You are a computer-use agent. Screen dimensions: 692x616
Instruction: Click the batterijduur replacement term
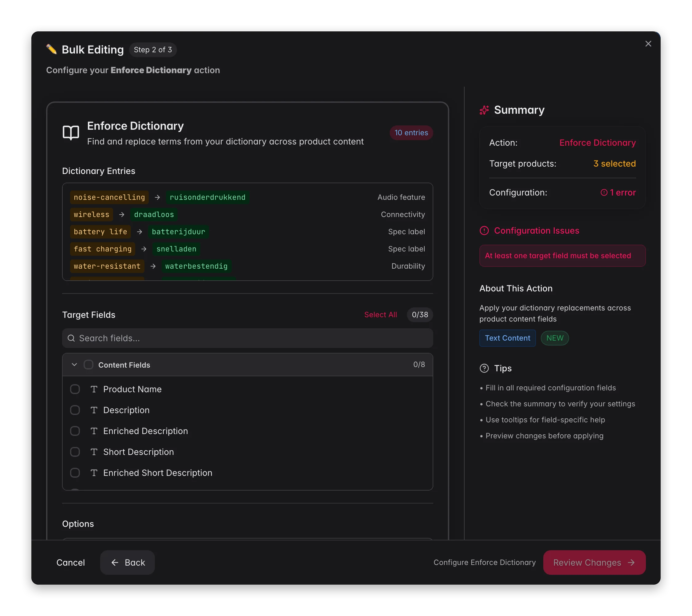[x=179, y=232]
